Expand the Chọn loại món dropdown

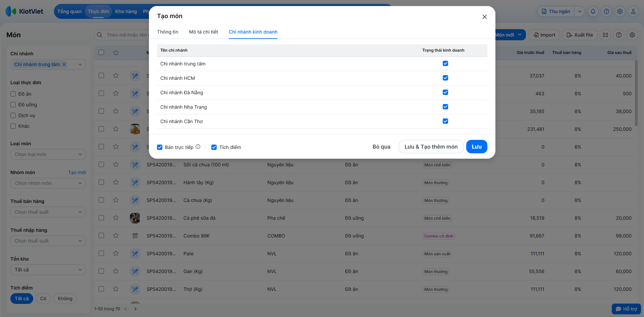(48, 154)
